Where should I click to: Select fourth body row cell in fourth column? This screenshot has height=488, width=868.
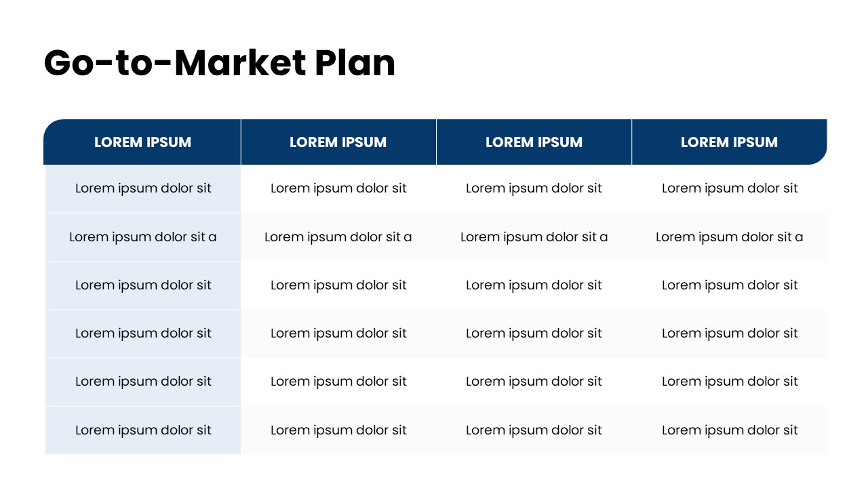pyautogui.click(x=730, y=333)
